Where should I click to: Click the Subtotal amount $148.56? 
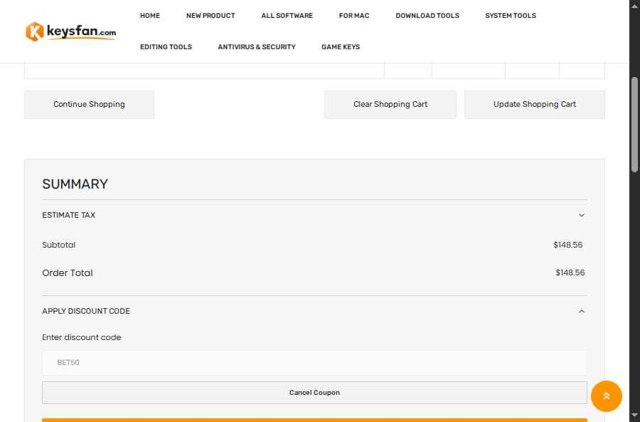(568, 245)
